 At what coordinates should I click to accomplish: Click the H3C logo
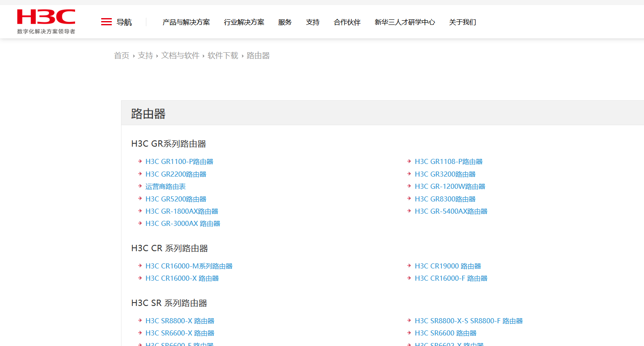(x=46, y=17)
